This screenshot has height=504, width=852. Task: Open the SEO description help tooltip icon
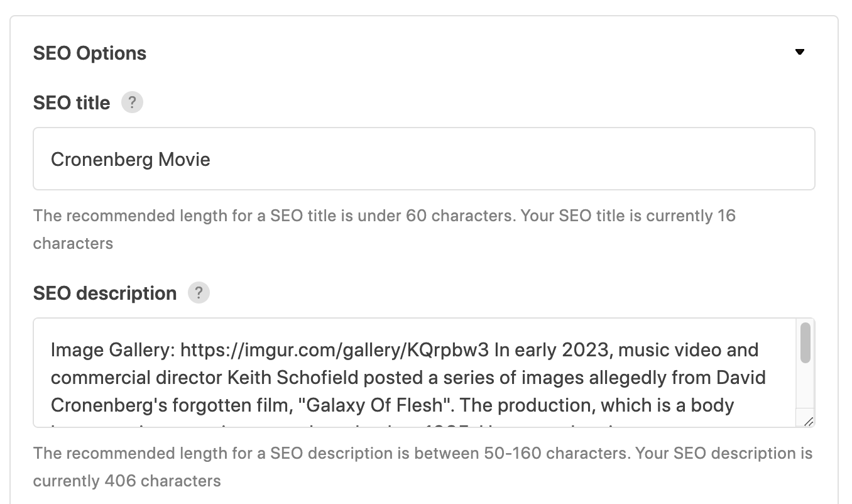(199, 293)
